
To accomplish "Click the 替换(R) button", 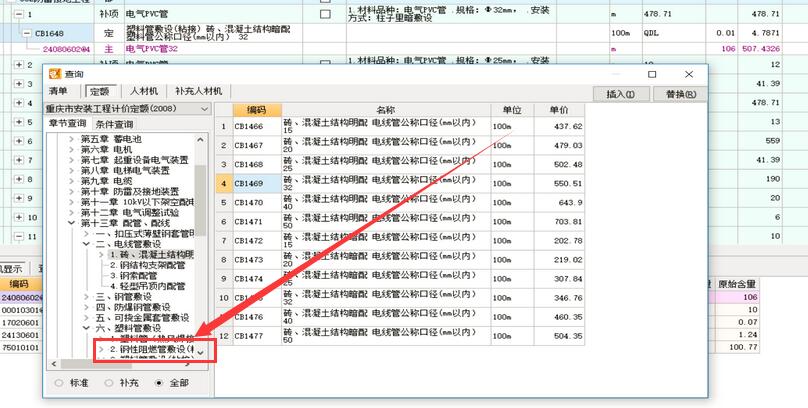I will pos(680,94).
